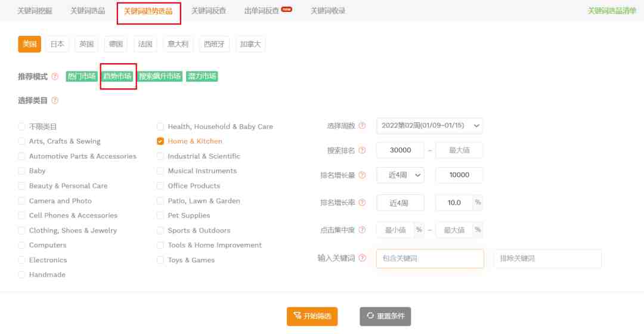Focus the 点击集中度 最大值 field
The height and width of the screenshot is (334, 644).
[x=454, y=230]
